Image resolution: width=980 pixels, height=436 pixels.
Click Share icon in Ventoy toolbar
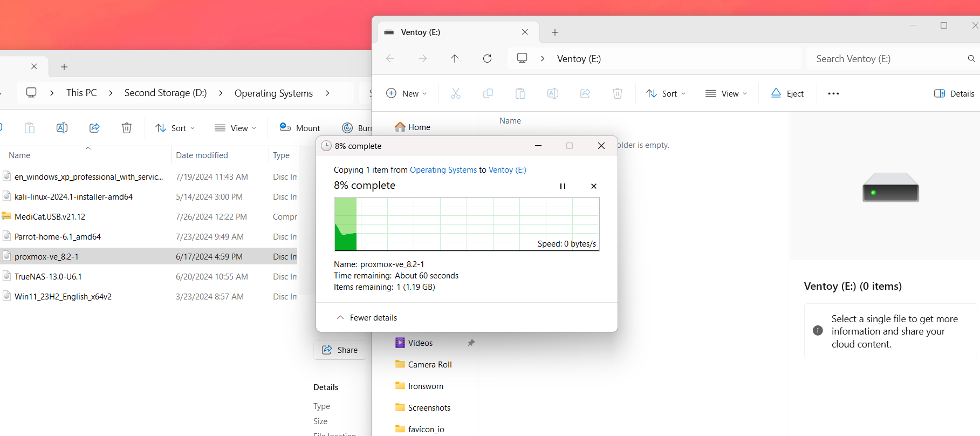[x=585, y=93]
